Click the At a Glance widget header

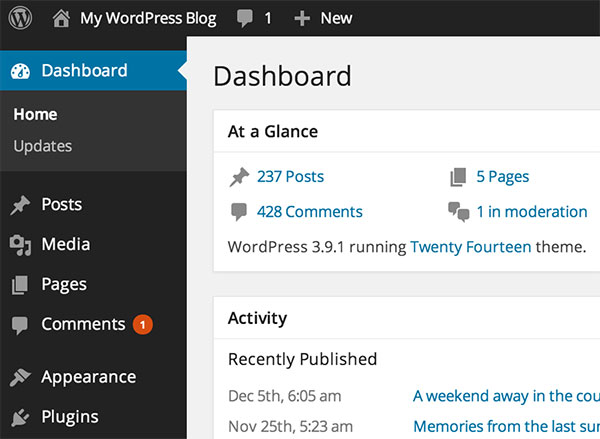click(406, 131)
